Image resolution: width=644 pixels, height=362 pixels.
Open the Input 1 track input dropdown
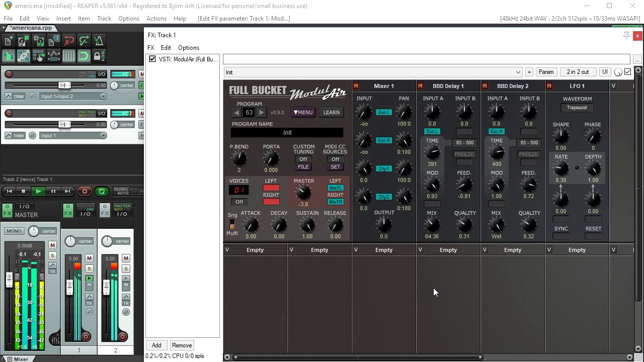tap(73, 136)
